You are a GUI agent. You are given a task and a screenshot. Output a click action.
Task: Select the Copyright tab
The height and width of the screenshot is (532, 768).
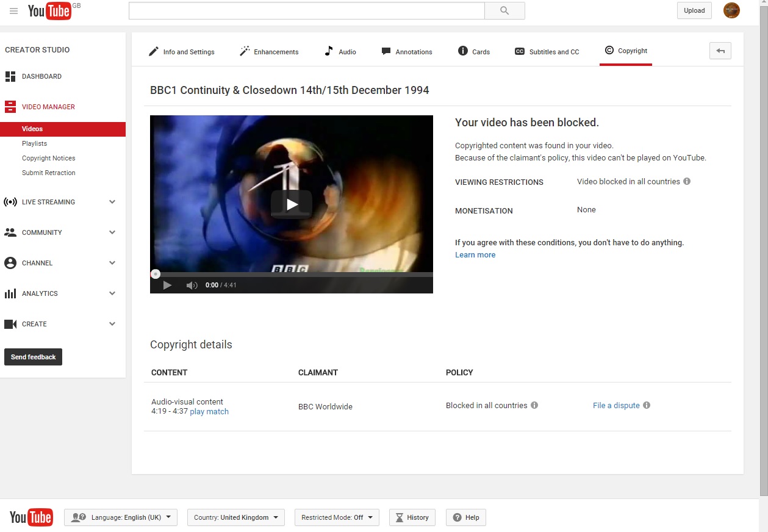coord(626,51)
